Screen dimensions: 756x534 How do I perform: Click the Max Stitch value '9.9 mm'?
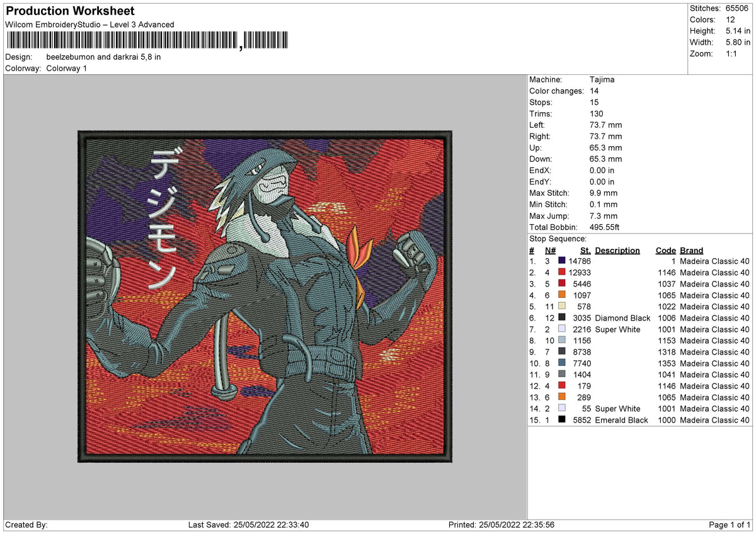(x=604, y=193)
